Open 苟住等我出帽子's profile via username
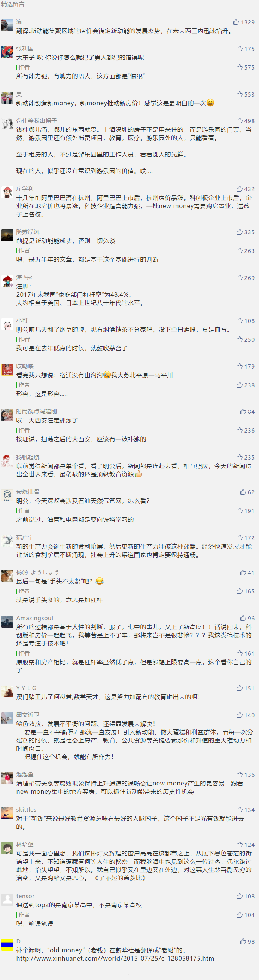Screen dimensions: 259x980 click(x=37, y=120)
